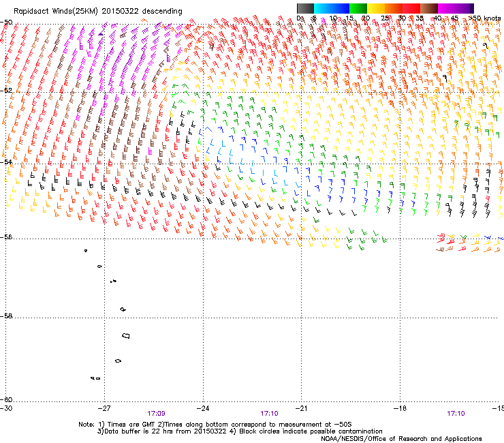Viewport: 504px width, 443px height.
Task: Click the 'Times are GMT' note line
Action: pos(215,425)
